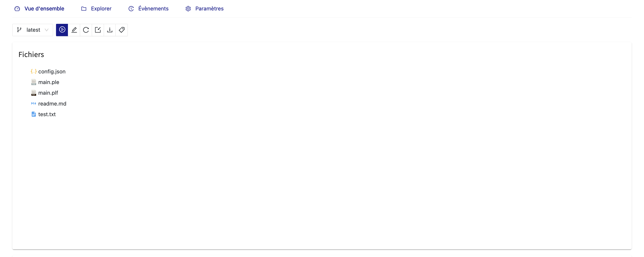Open the config.json file
644x257 pixels.
pos(52,72)
